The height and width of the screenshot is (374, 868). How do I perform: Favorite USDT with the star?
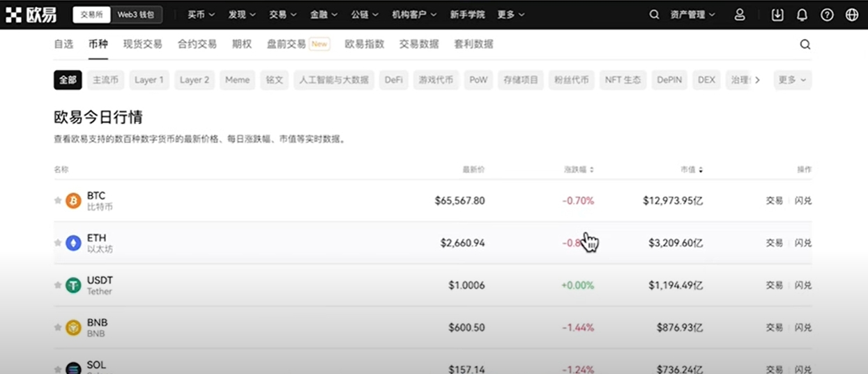tap(58, 285)
